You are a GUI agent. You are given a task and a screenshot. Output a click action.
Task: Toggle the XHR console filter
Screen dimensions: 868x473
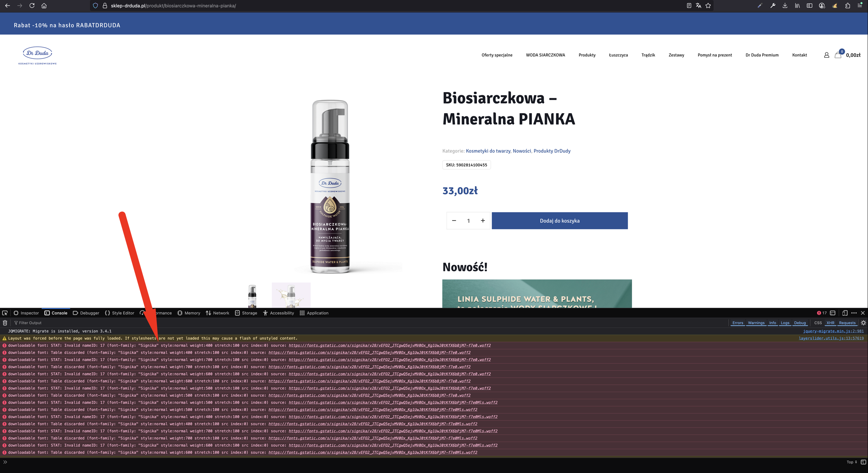[830, 323]
